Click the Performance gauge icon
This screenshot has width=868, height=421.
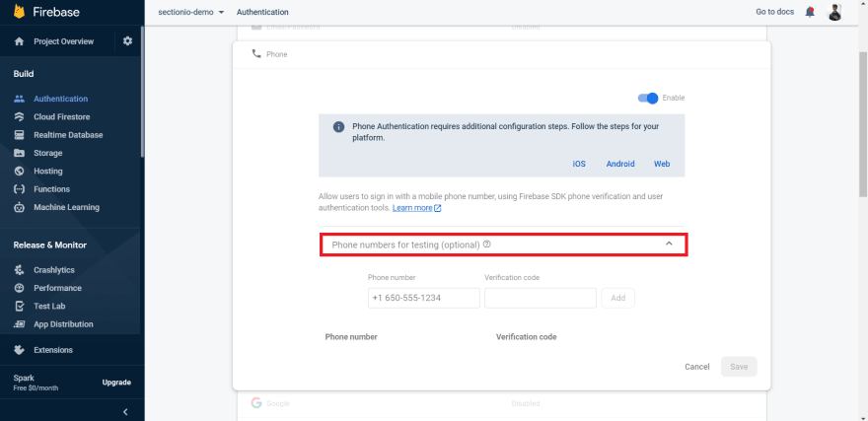click(20, 288)
